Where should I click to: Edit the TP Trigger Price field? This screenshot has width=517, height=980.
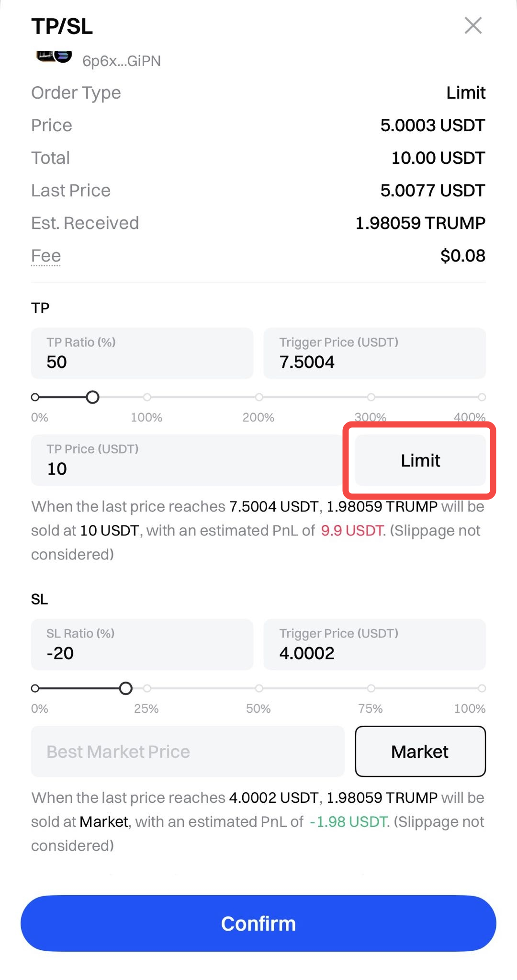(374, 353)
